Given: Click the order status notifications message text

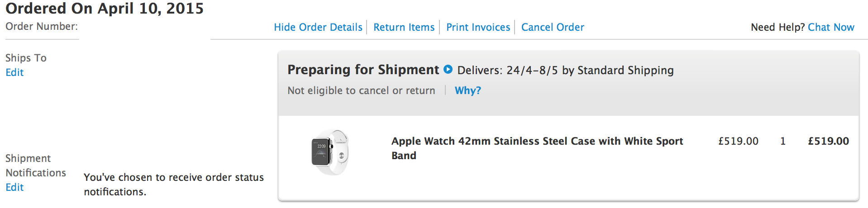Looking at the screenshot, I should tap(174, 184).
